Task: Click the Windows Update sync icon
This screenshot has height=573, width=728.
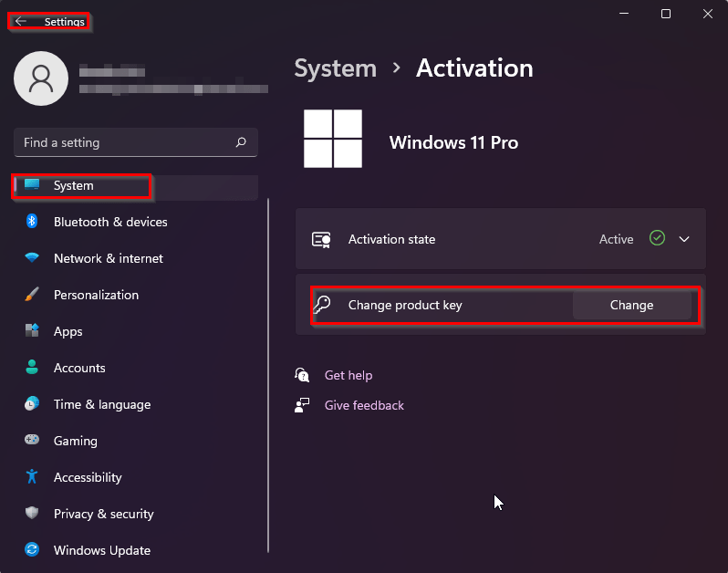Action: [x=32, y=549]
